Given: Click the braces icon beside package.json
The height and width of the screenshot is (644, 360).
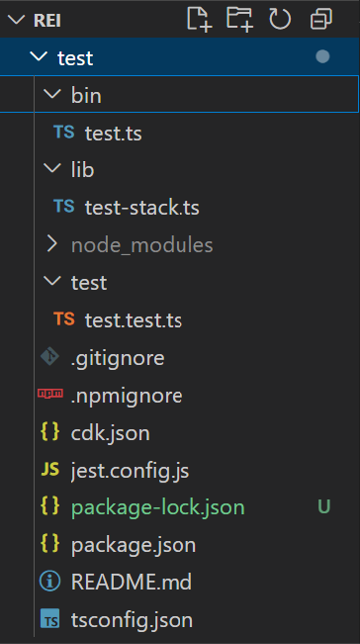Looking at the screenshot, I should (50, 544).
